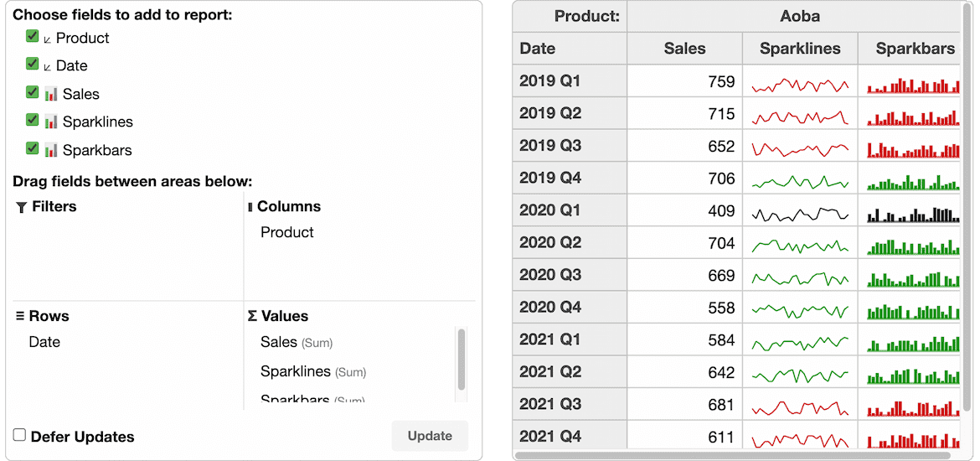980x461 pixels.
Task: Click the Values area vertical scrollbar
Action: point(462,360)
